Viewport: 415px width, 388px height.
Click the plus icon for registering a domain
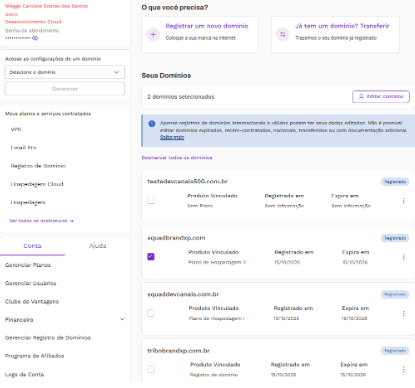(153, 34)
